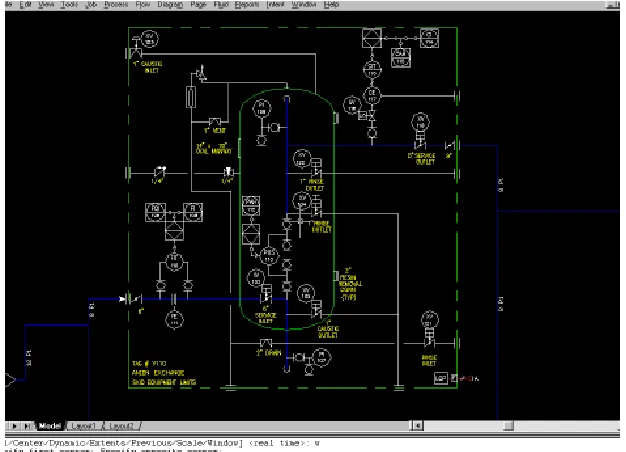
Task: Select the CAUSTIC OUTLET label
Action: (x=328, y=331)
